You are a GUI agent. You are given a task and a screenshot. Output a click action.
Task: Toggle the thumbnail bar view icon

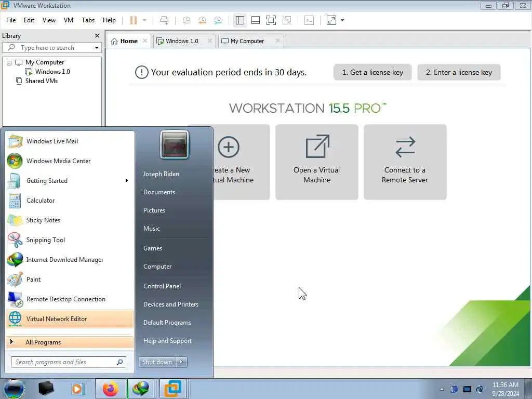coord(256,20)
